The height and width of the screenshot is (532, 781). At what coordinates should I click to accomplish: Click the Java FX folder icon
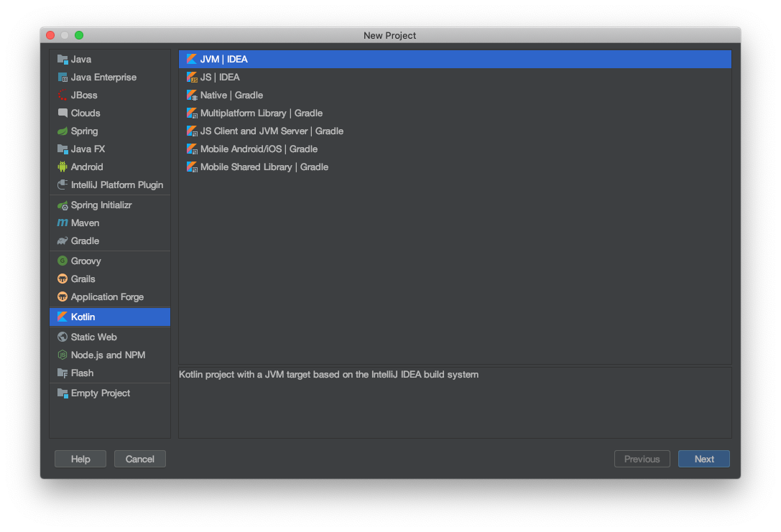[63, 149]
